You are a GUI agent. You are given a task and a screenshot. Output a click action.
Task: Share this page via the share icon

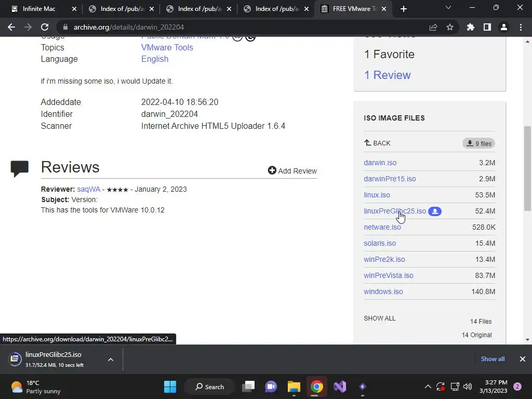pos(433,27)
